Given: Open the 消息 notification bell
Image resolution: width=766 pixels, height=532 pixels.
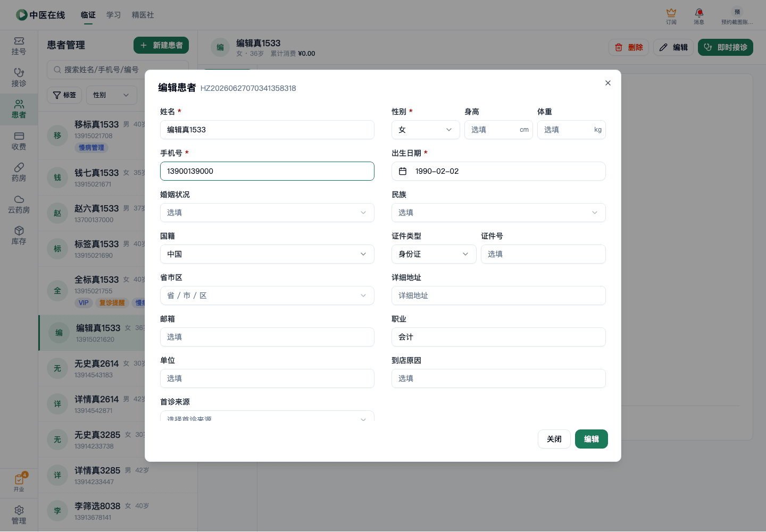Looking at the screenshot, I should click(699, 16).
